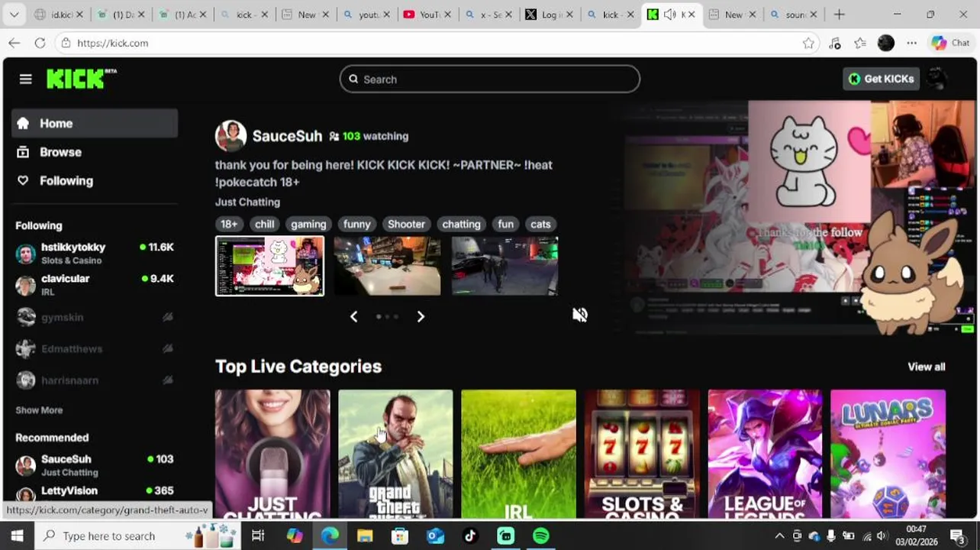Open the browser profile avatar

(885, 43)
